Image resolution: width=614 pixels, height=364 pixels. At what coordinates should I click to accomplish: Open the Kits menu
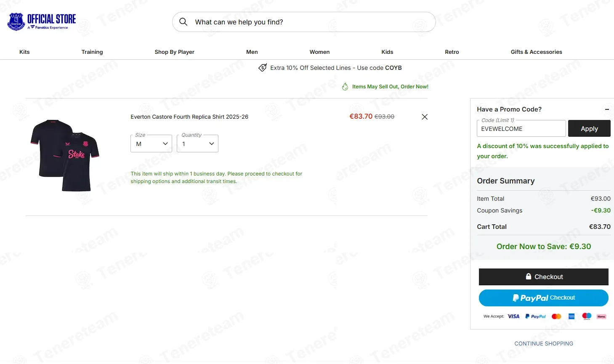pyautogui.click(x=24, y=52)
